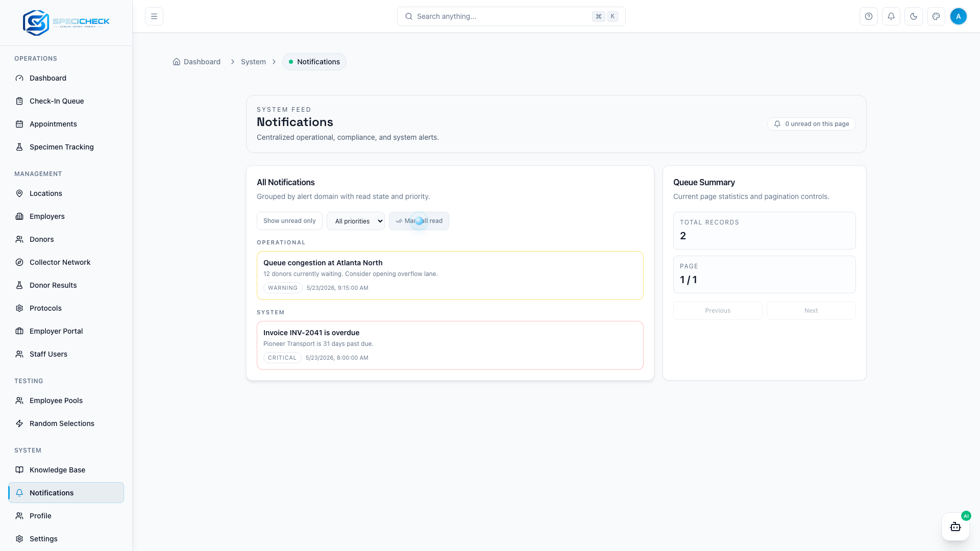This screenshot has width=980, height=551.
Task: Open the Invoice INV-2041 overdue notification
Action: [x=450, y=345]
